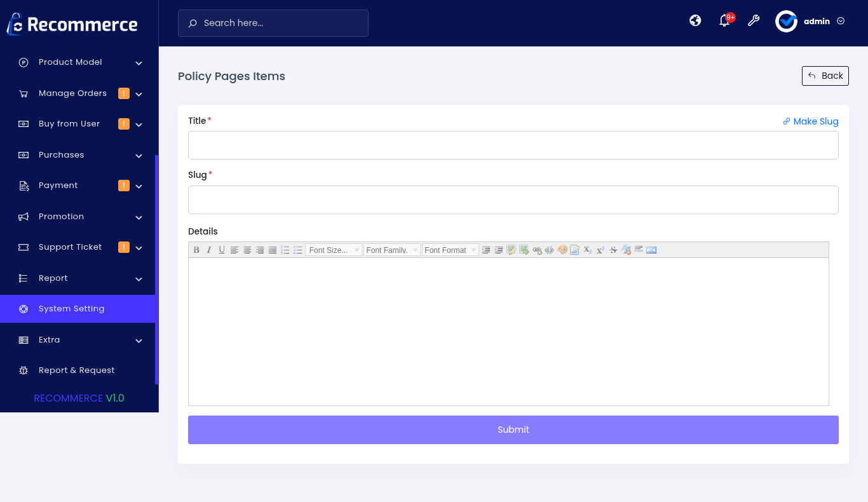Apply subscript formatting
This screenshot has height=502, width=868.
(588, 250)
